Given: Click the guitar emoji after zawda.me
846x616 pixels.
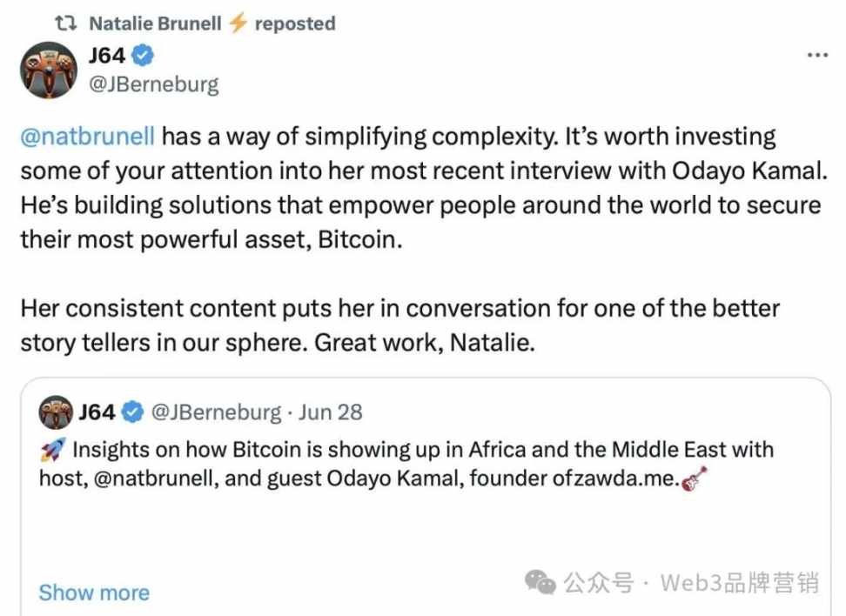Looking at the screenshot, I should click(x=695, y=479).
